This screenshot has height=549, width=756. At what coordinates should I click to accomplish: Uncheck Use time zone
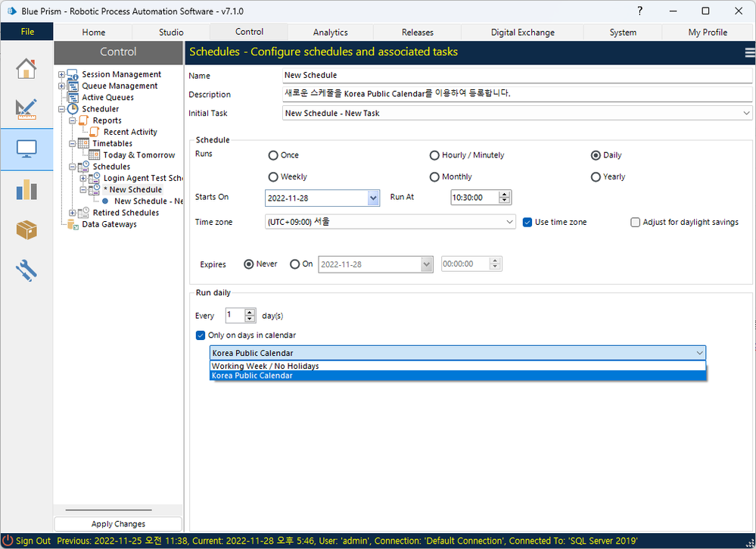tap(527, 223)
